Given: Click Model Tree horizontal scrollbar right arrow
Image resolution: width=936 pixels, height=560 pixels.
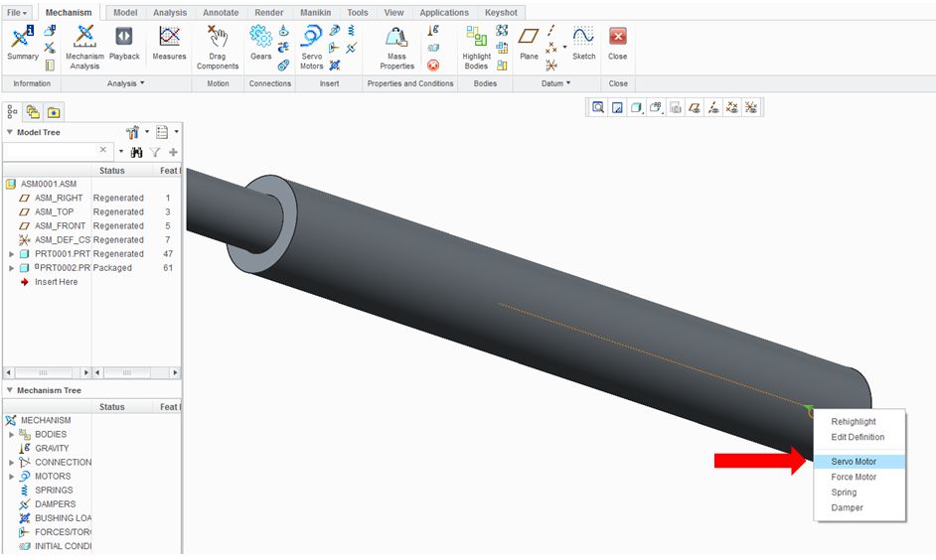Looking at the screenshot, I should 86,372.
